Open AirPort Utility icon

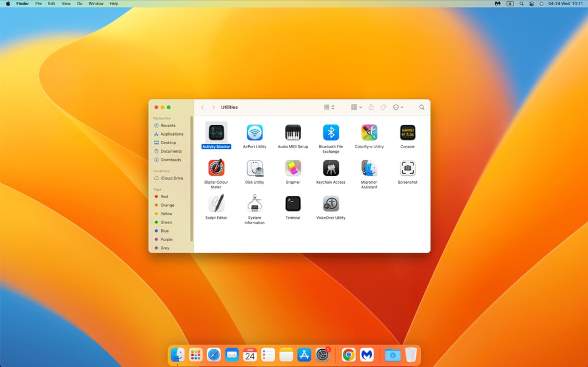pos(254,133)
